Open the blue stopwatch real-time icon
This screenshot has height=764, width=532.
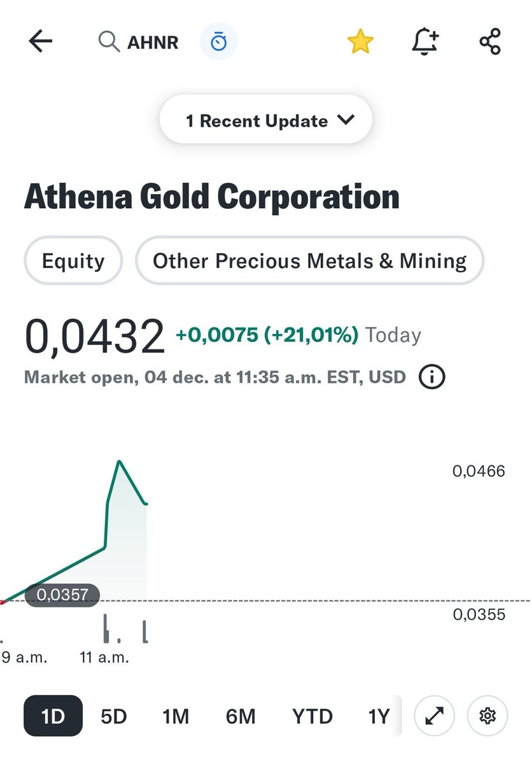219,43
